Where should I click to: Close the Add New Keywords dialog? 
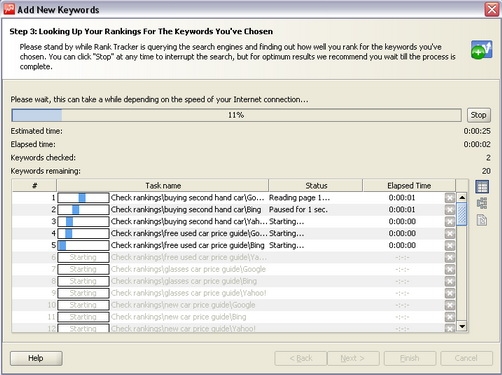point(492,9)
